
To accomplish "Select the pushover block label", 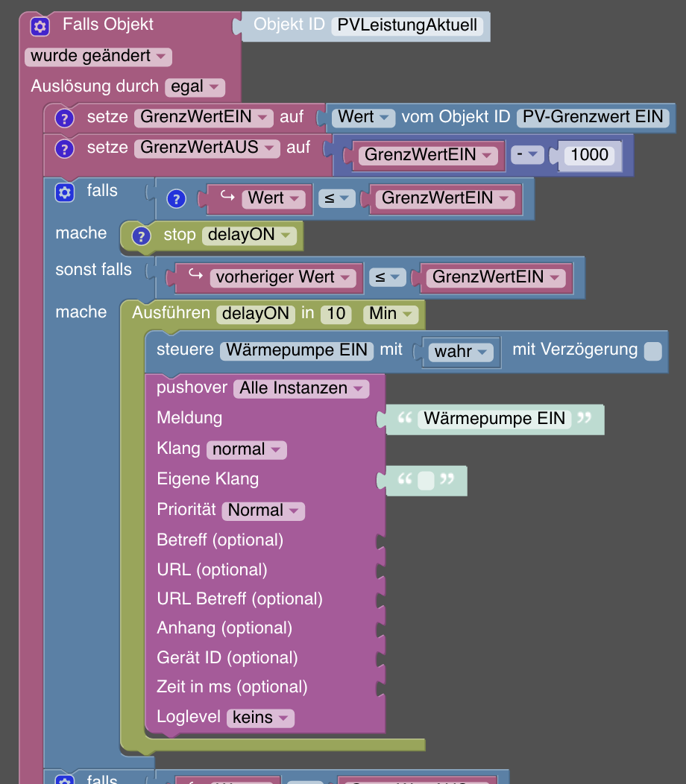I will point(192,388).
